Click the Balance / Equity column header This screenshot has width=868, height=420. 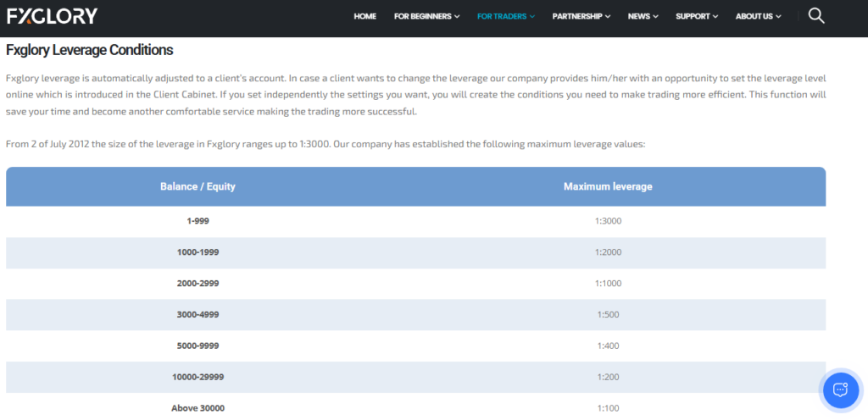pyautogui.click(x=198, y=186)
